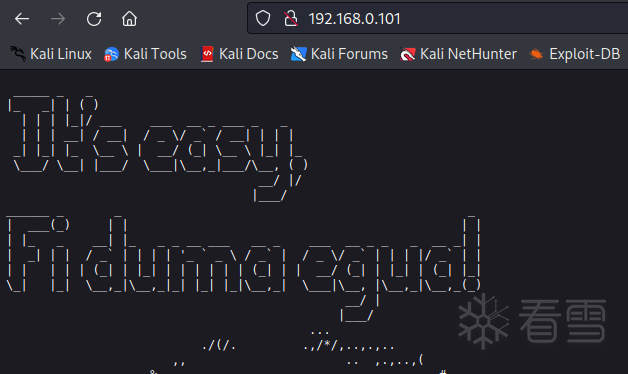The image size is (628, 374).
Task: Click the orange Exploit-DB favicon
Action: coord(536,54)
